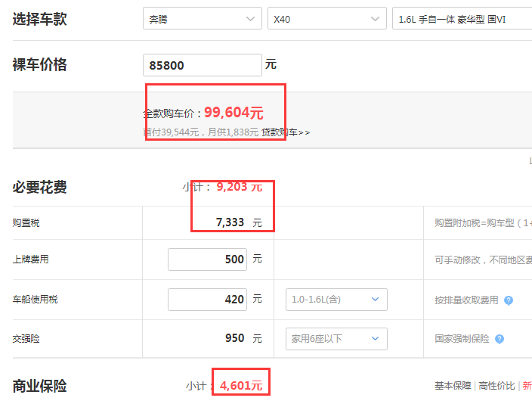
Task: Click the 裸车价格 input showing 85800
Action: (x=203, y=65)
